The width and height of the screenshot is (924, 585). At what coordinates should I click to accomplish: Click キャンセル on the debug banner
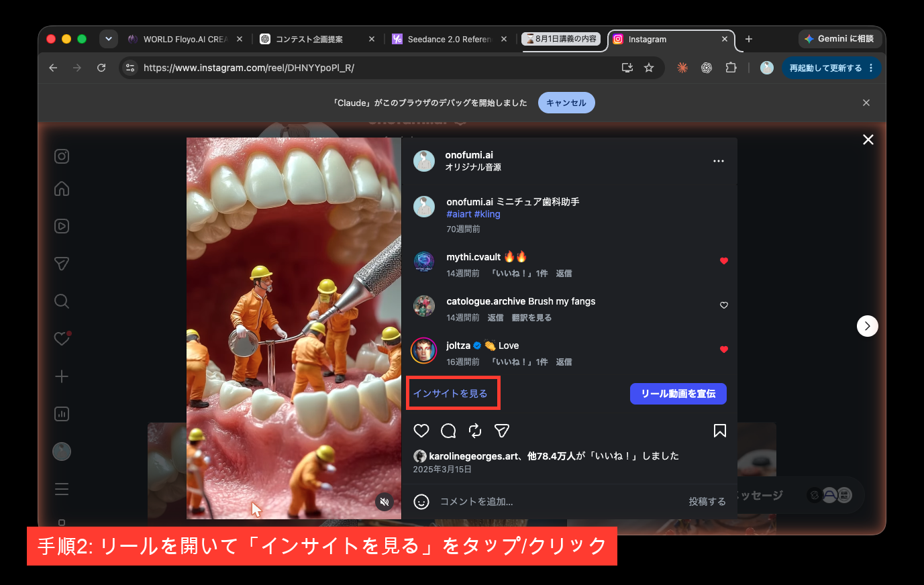tap(566, 103)
